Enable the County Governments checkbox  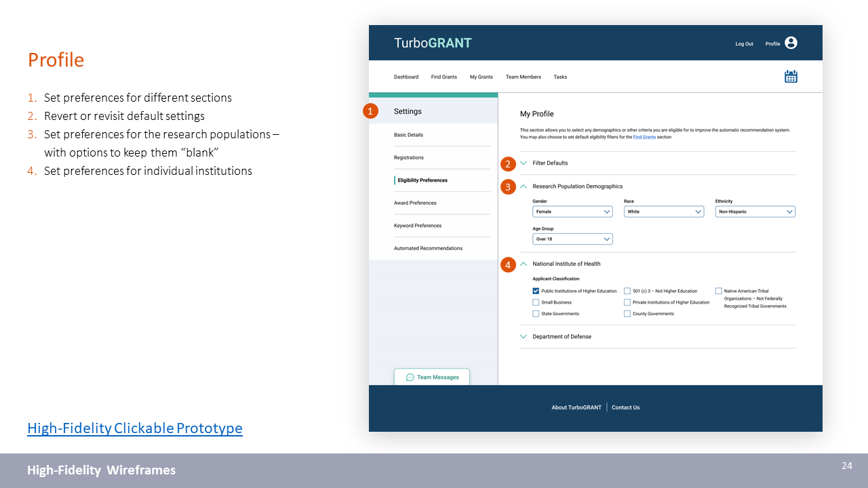tap(627, 314)
